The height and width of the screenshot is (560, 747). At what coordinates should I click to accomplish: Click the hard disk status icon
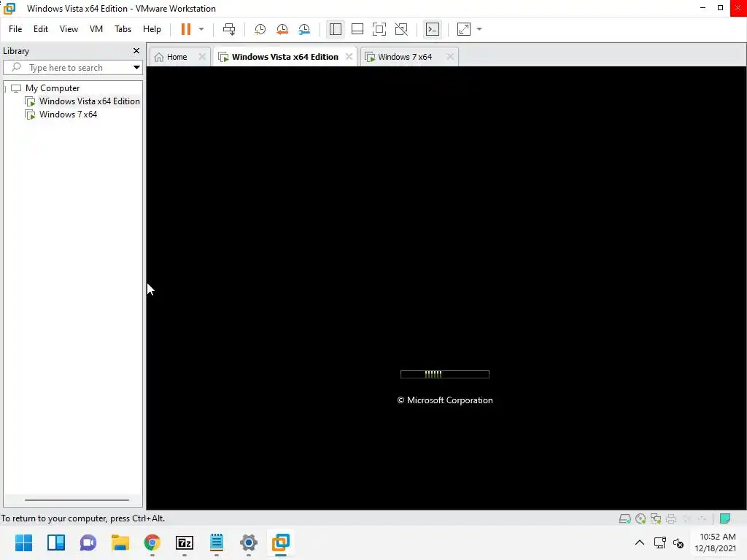pyautogui.click(x=624, y=518)
